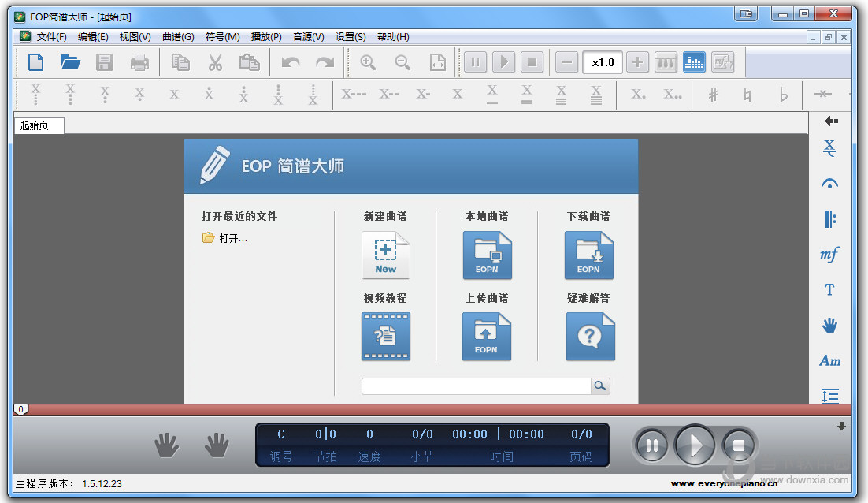
Task: Toggle the blue spectrum display icon
Action: 694,62
